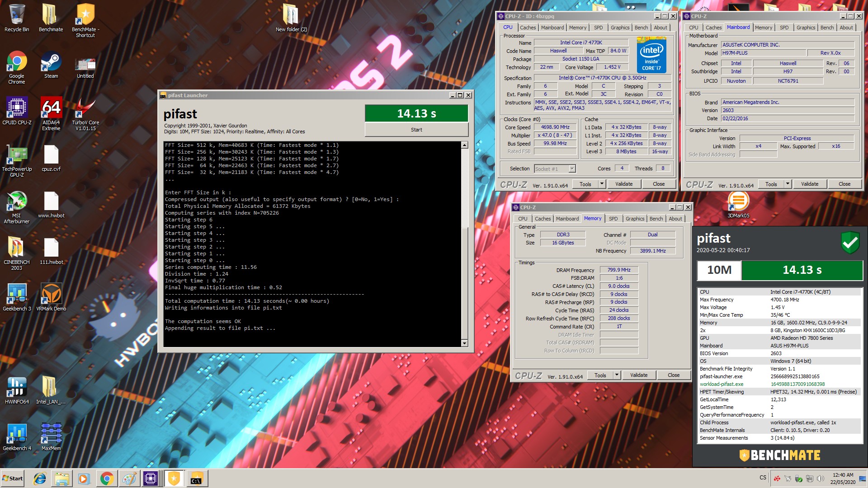Click the BenchMate shield taskbar icon
This screenshot has height=488, width=868.
pos(174,479)
